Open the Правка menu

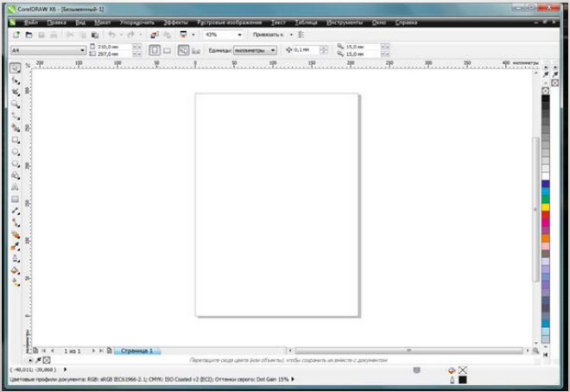point(57,22)
